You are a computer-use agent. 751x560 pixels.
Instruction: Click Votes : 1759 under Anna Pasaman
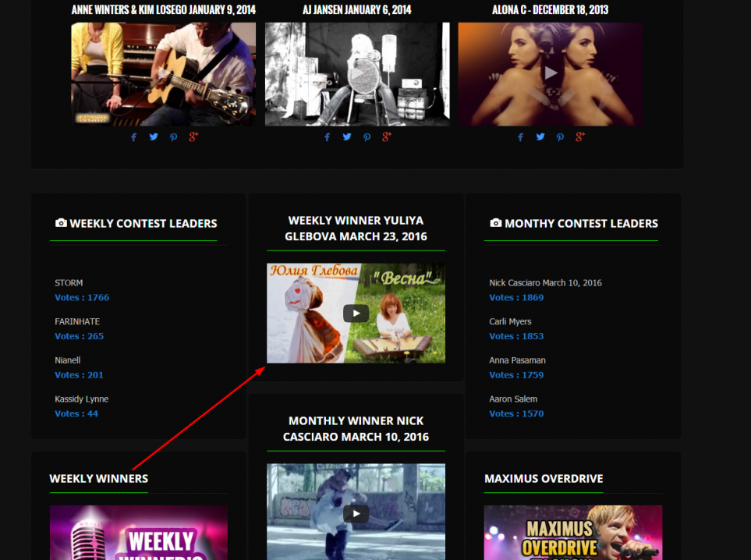coord(516,375)
